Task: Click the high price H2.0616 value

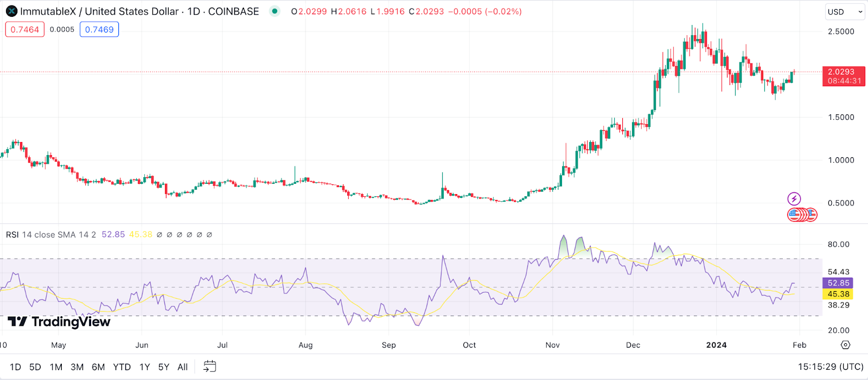Action: [x=349, y=11]
